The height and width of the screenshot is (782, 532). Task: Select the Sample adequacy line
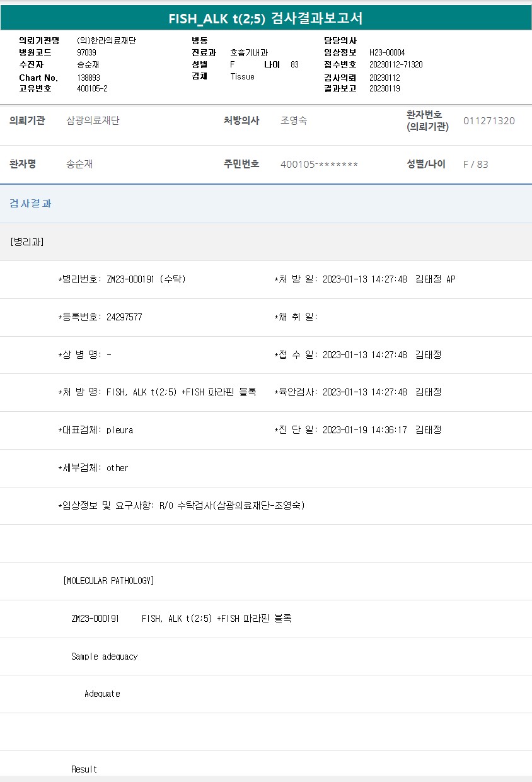tap(104, 657)
